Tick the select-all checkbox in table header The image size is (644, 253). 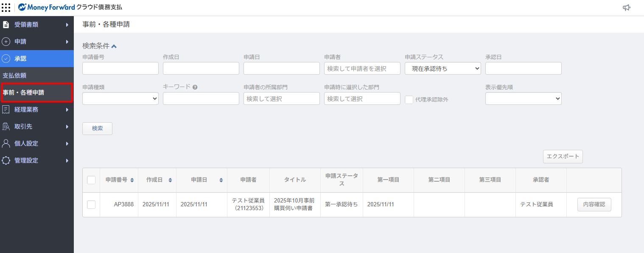91,180
